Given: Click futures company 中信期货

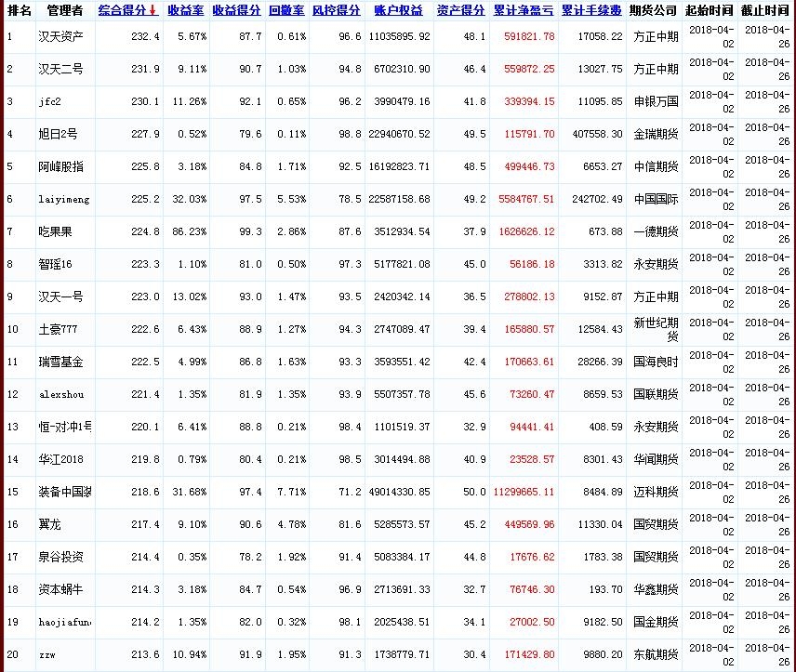Looking at the screenshot, I should click(656, 166).
